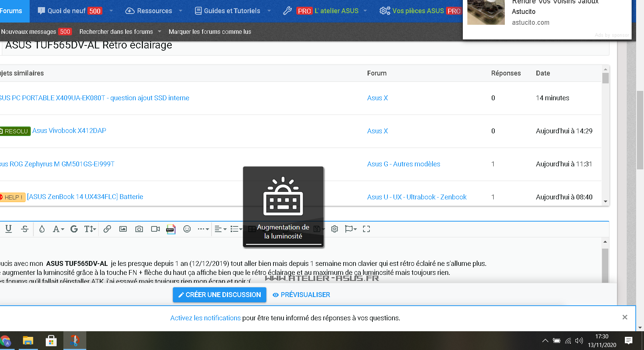Image resolution: width=644 pixels, height=350 pixels.
Task: Expand the more options ellipsis dropdown
Action: 203,229
